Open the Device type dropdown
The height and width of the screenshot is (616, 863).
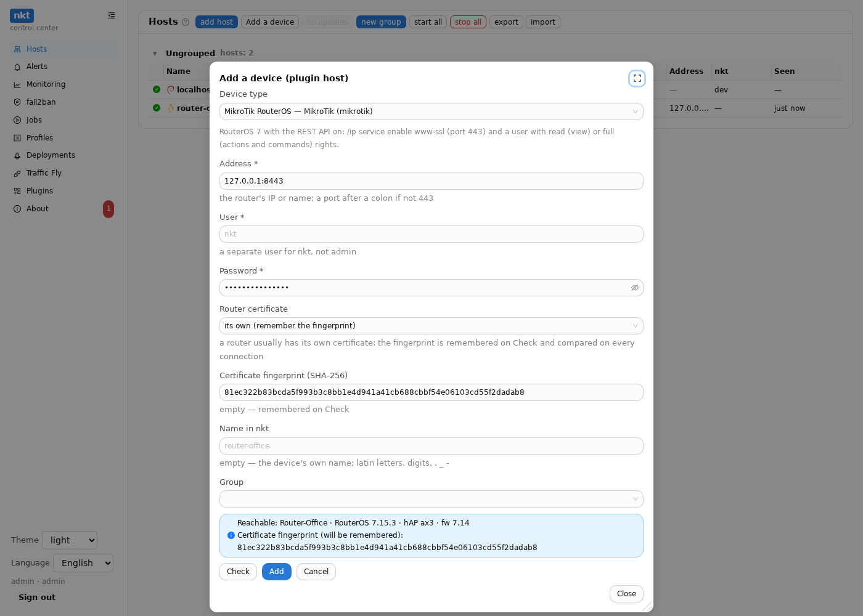point(431,111)
